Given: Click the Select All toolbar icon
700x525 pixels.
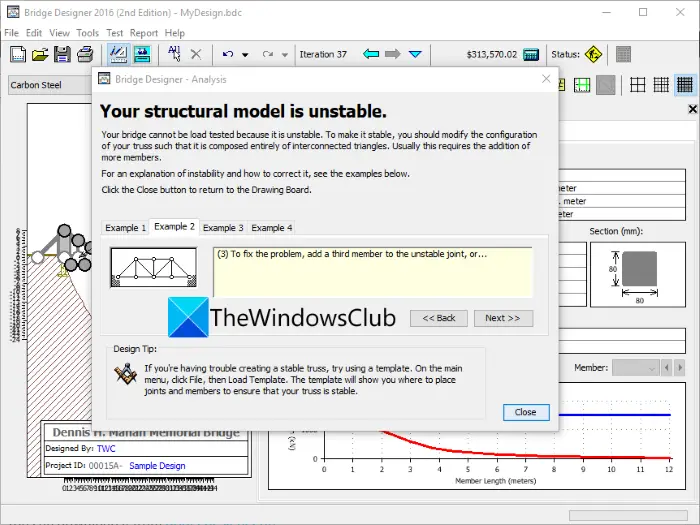Looking at the screenshot, I should coord(174,54).
